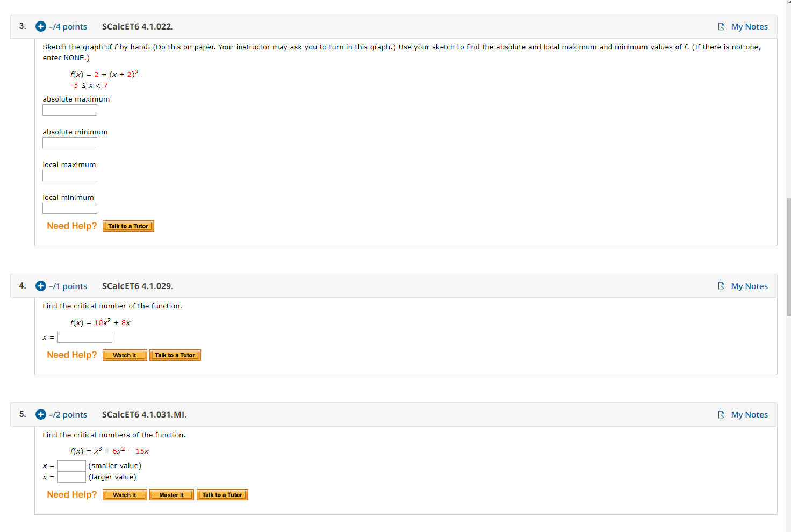Open My Notes icon for question 5

click(722, 414)
